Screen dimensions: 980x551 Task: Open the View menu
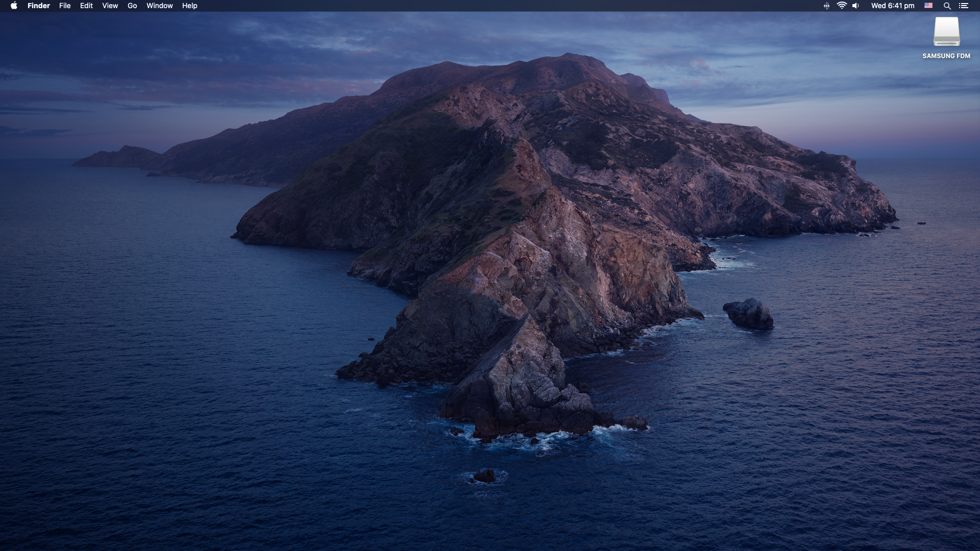(x=110, y=6)
